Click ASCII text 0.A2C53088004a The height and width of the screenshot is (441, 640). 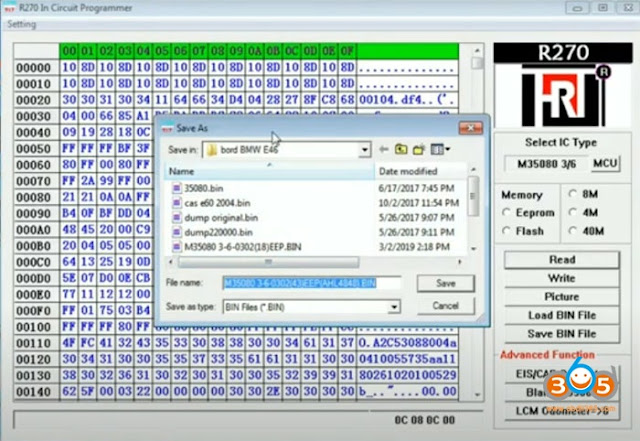[407, 343]
